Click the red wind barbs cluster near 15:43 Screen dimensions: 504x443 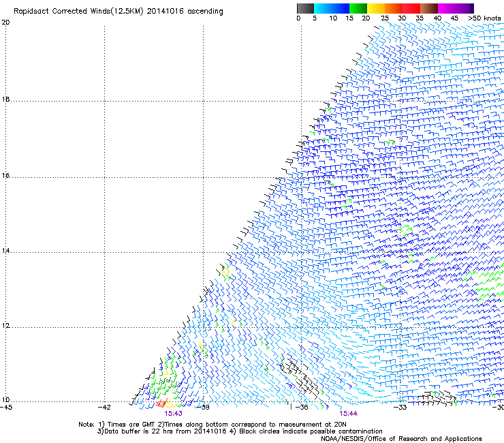[161, 403]
